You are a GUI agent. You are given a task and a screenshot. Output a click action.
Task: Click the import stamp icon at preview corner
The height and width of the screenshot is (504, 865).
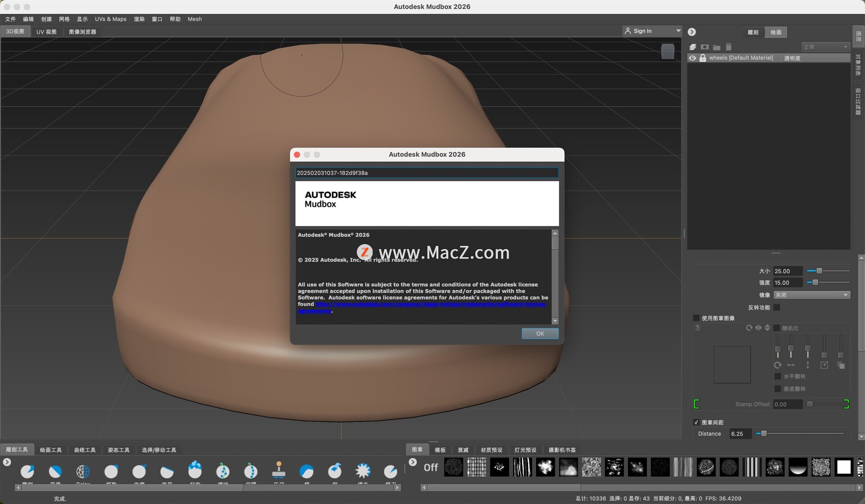(x=697, y=328)
